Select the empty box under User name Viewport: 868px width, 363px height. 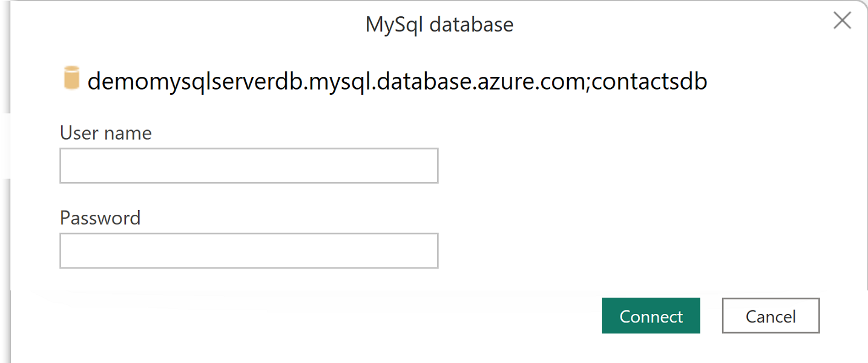[249, 166]
